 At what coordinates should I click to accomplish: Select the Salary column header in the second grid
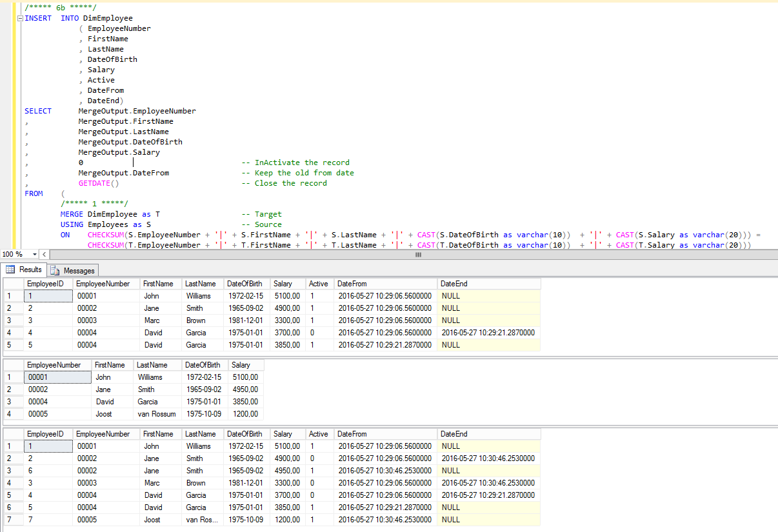point(241,365)
